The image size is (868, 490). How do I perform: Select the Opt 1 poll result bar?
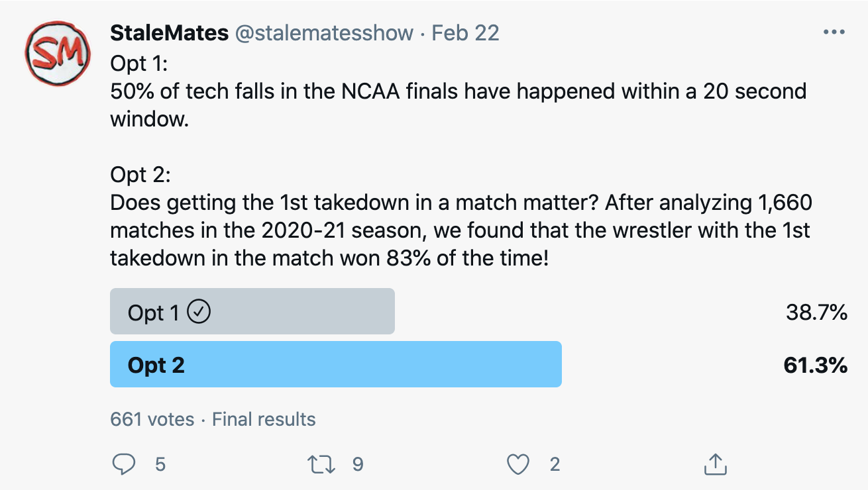click(x=252, y=311)
